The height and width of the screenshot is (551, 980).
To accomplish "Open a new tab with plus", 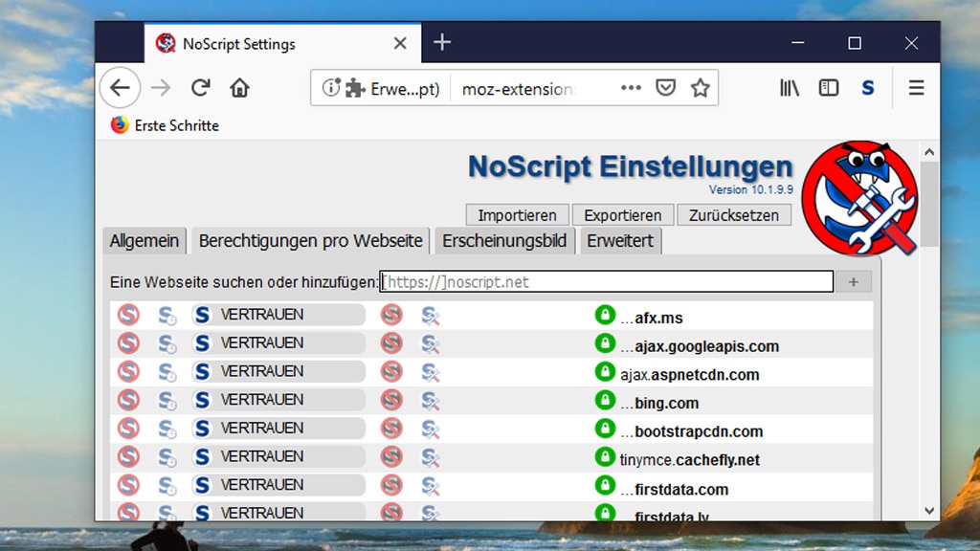I will (x=442, y=42).
